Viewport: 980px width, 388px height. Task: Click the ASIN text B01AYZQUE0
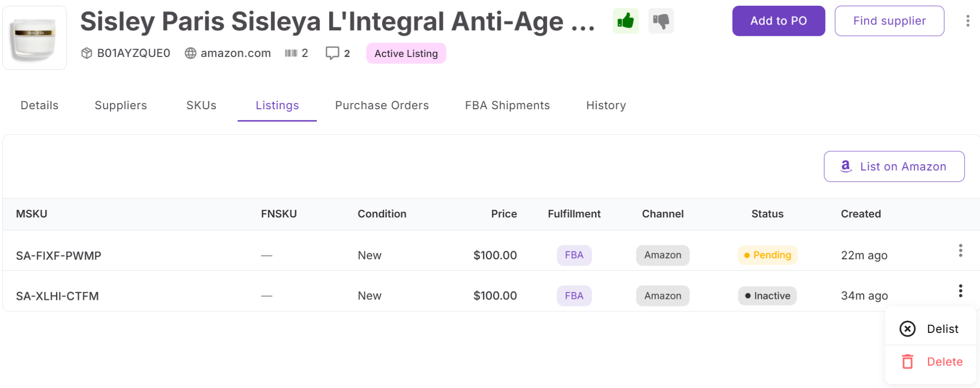134,53
